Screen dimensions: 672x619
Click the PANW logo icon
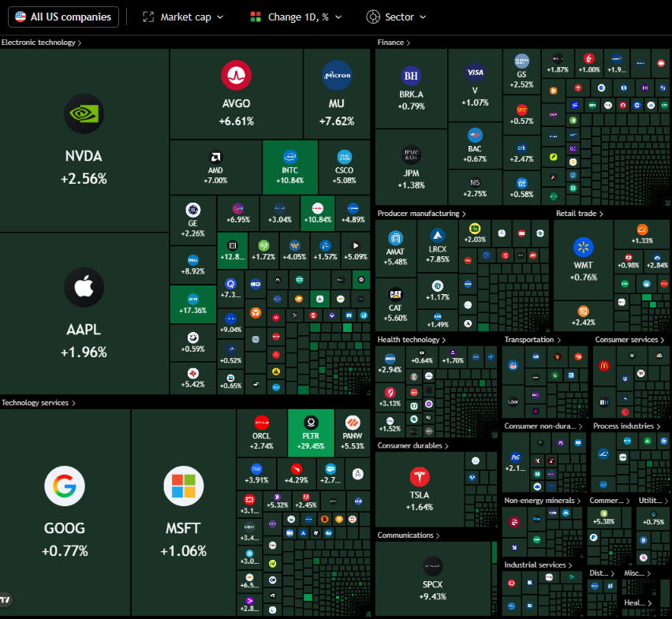click(353, 423)
